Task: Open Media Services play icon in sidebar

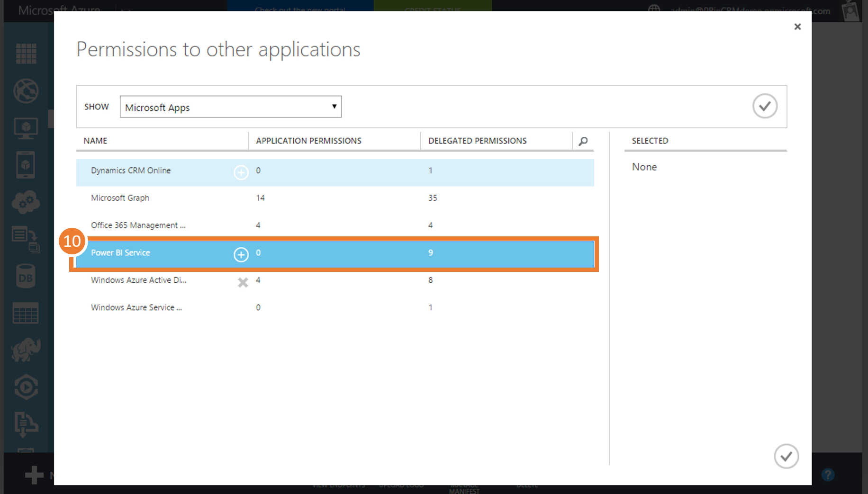Action: click(26, 387)
